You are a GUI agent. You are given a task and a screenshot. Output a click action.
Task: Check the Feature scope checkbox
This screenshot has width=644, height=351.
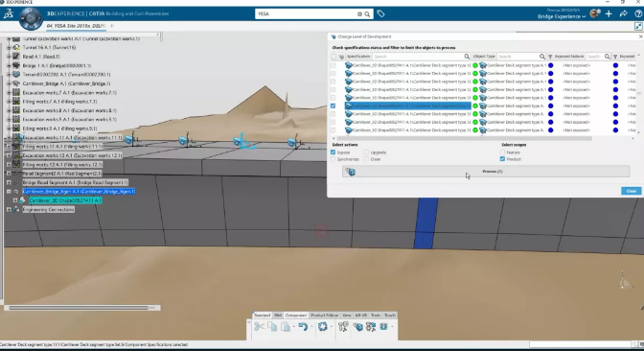point(502,152)
